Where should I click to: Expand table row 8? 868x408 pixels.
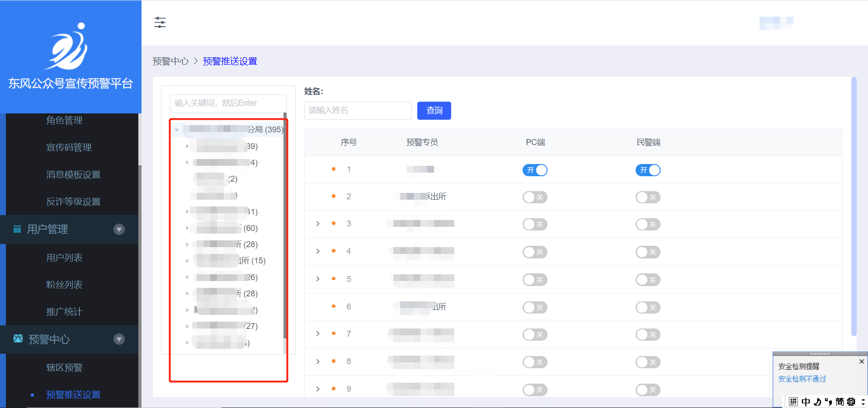pos(318,361)
